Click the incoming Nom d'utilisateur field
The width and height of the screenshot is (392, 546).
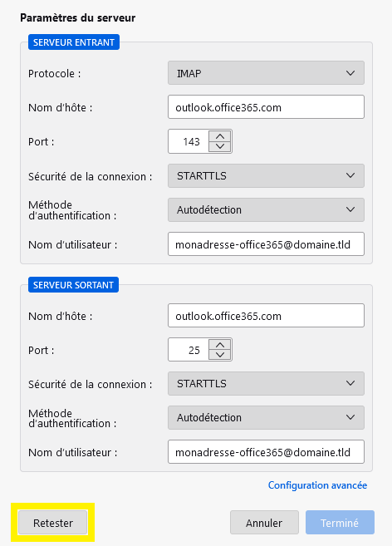[266, 244]
